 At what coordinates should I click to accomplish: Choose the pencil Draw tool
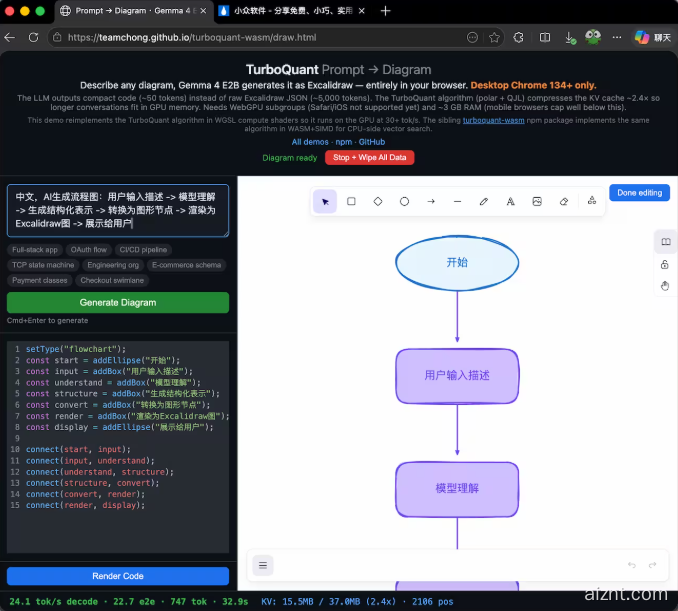(484, 201)
